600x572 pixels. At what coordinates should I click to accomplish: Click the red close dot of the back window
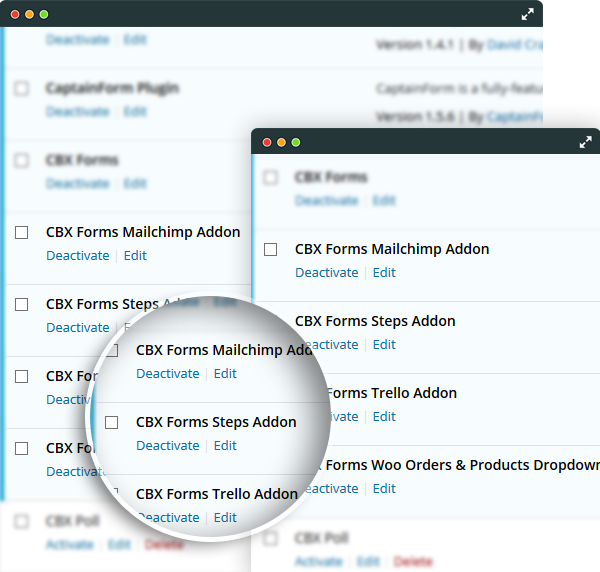coord(15,15)
